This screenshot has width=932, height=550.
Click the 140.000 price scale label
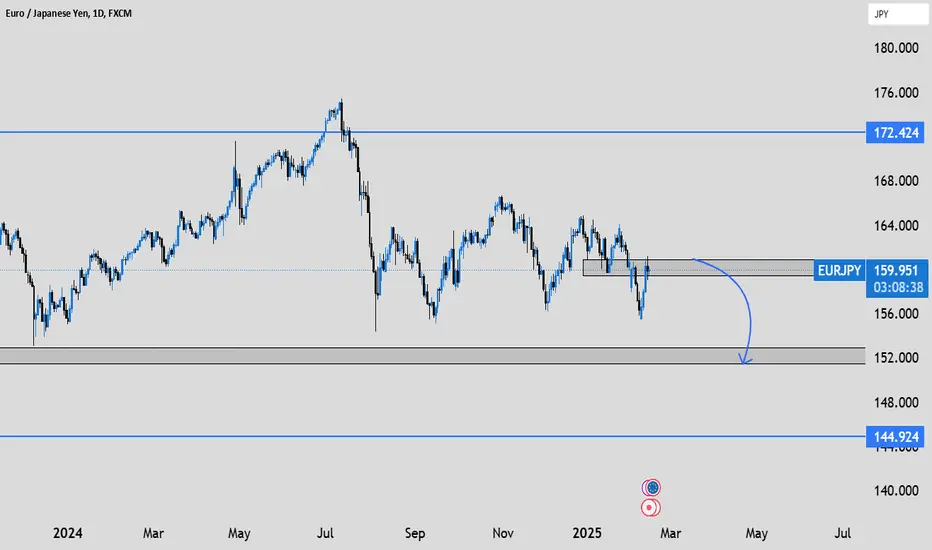click(x=896, y=491)
